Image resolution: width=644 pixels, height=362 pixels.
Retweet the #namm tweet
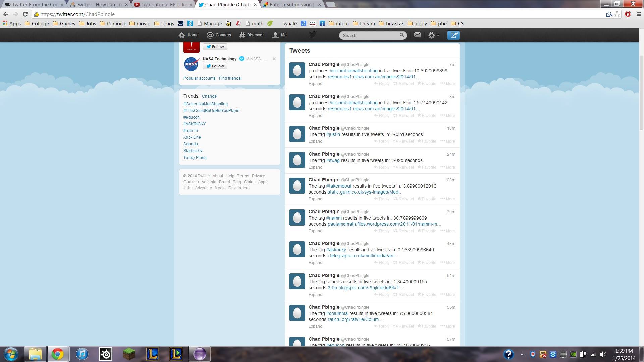[404, 231]
